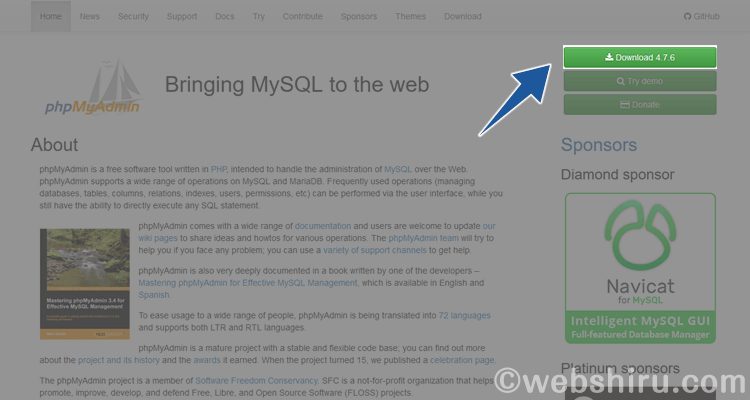Open the awards link
This screenshot has width=750, height=400.
coord(207,360)
